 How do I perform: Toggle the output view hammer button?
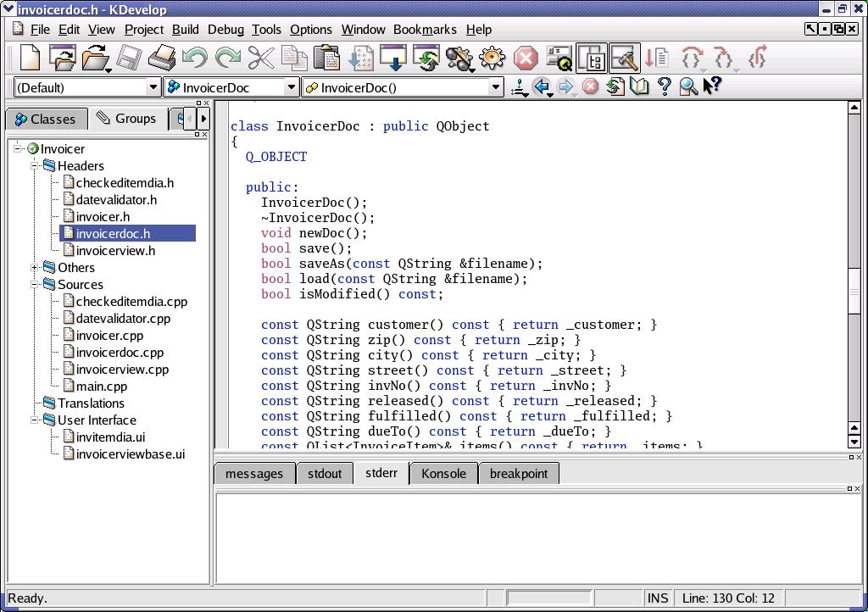pos(625,58)
